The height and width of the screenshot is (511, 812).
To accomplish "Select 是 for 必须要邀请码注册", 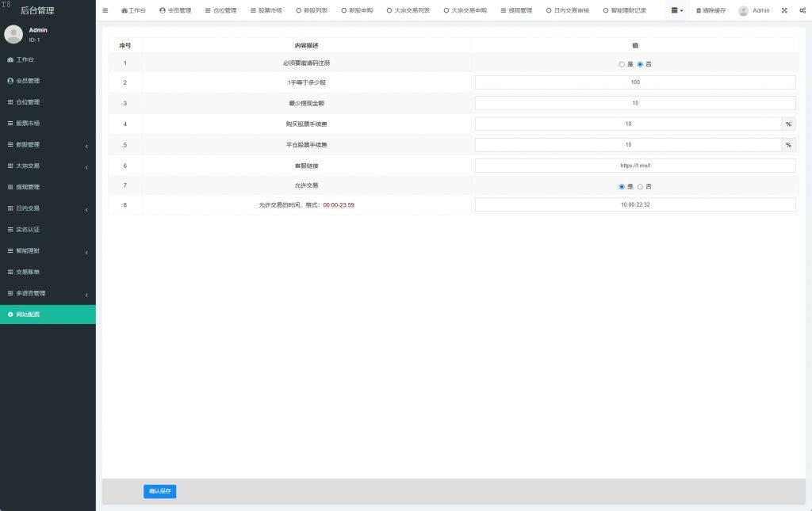I will (x=622, y=64).
